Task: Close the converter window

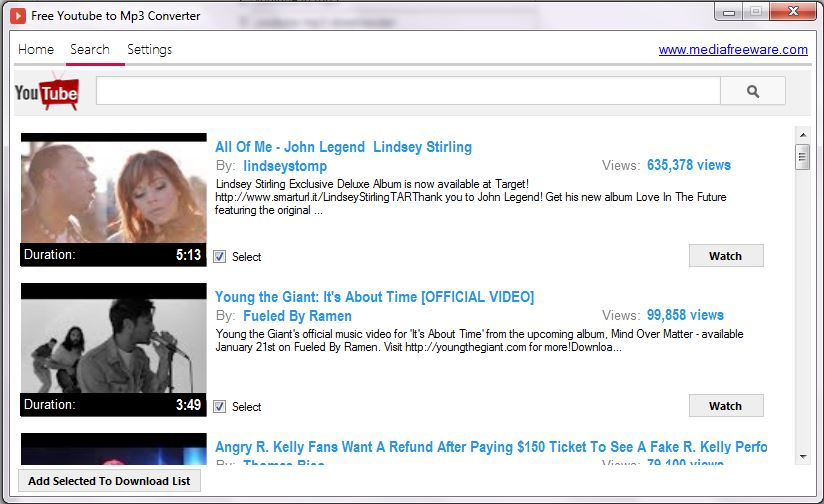Action: coord(794,11)
